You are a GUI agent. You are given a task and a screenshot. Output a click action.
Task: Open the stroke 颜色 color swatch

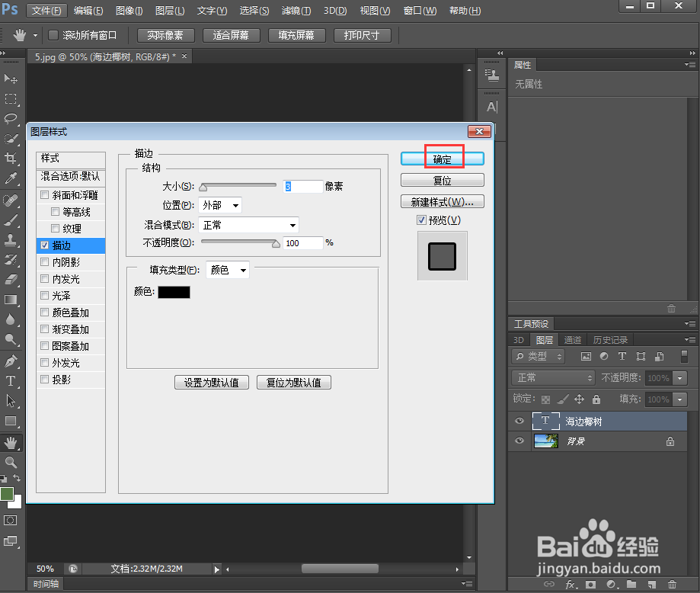point(174,291)
